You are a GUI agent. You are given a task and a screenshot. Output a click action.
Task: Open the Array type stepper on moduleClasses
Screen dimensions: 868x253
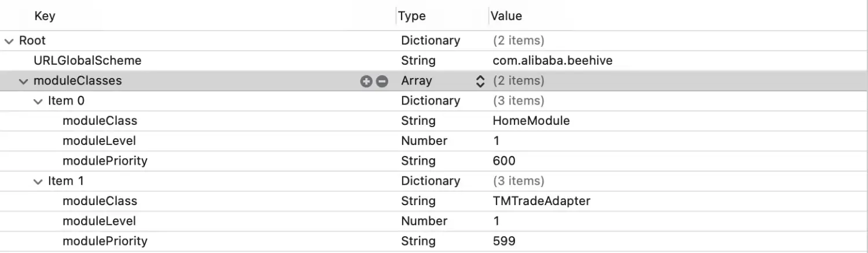480,81
